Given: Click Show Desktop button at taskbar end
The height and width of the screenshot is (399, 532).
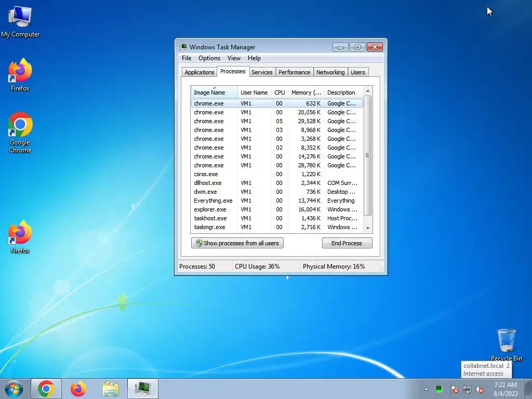Looking at the screenshot, I should pos(528,389).
